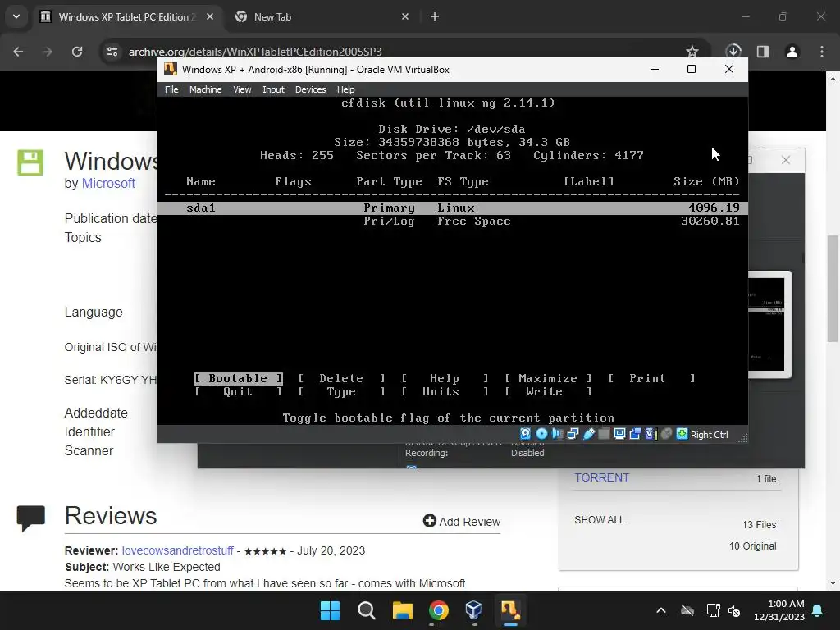The height and width of the screenshot is (630, 840).
Task: Open the Input menu in VirtualBox
Action: pyautogui.click(x=273, y=89)
